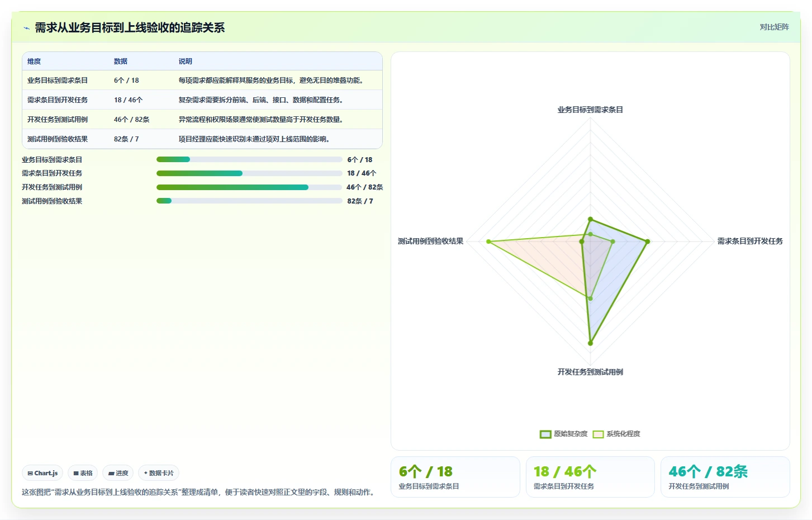Select the Chart.js tag chip

pos(42,473)
